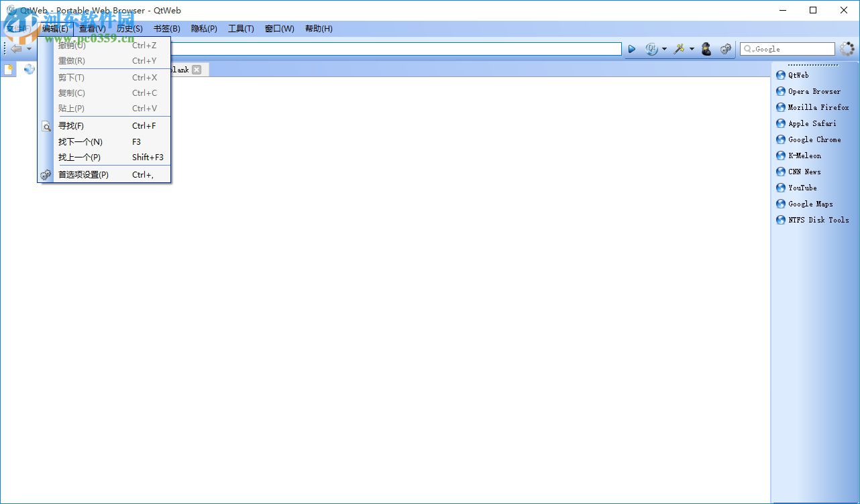Open the Opera Browser bookmark

click(808, 91)
